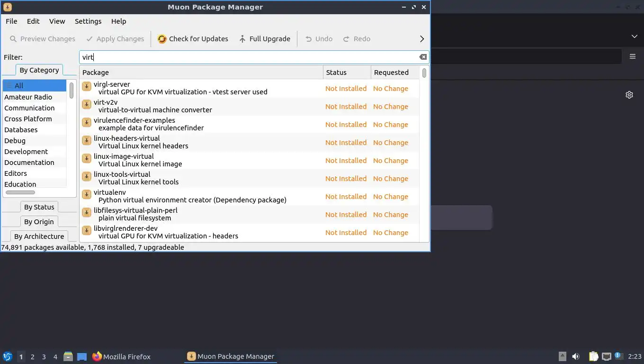Screen dimensions: 644x364
Task: Open the Settings menu
Action: (x=88, y=21)
